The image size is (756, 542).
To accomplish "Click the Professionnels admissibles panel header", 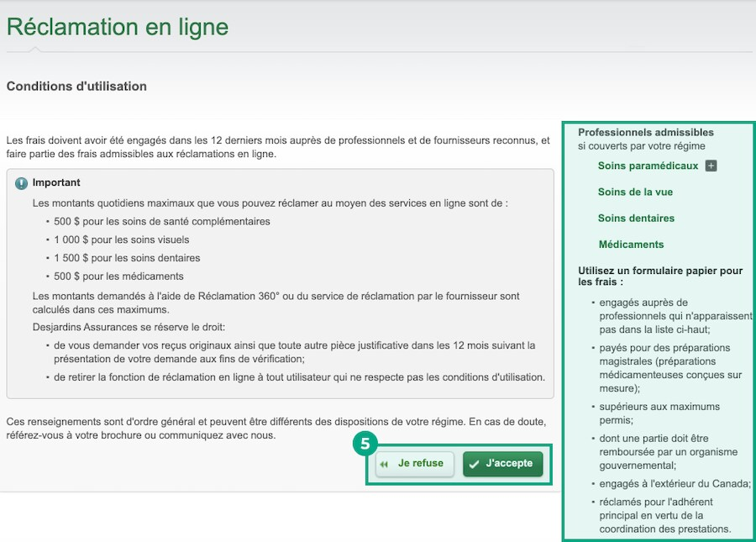I will 645,132.
